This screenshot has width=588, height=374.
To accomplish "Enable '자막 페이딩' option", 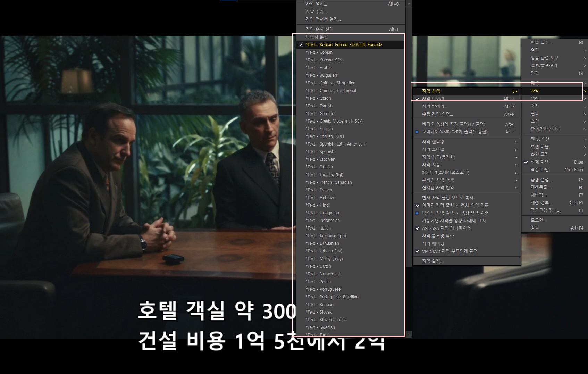I will click(x=467, y=243).
